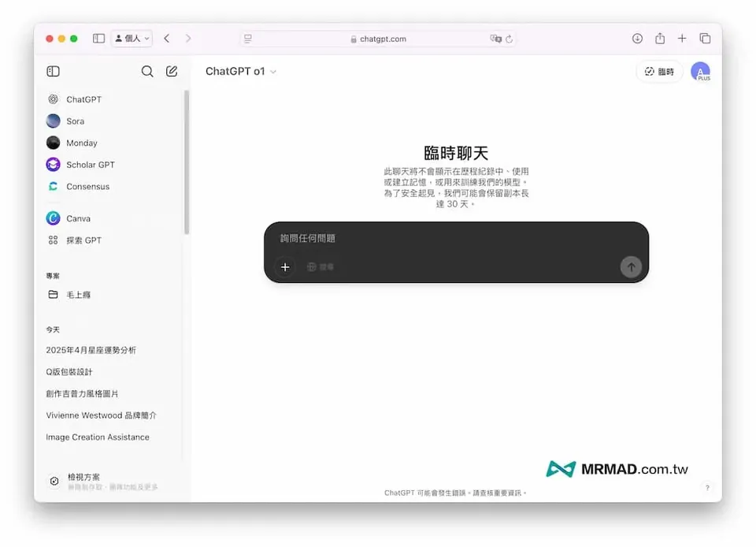Reload the page with refresh icon
Image resolution: width=756 pixels, height=547 pixels.
pyautogui.click(x=510, y=39)
